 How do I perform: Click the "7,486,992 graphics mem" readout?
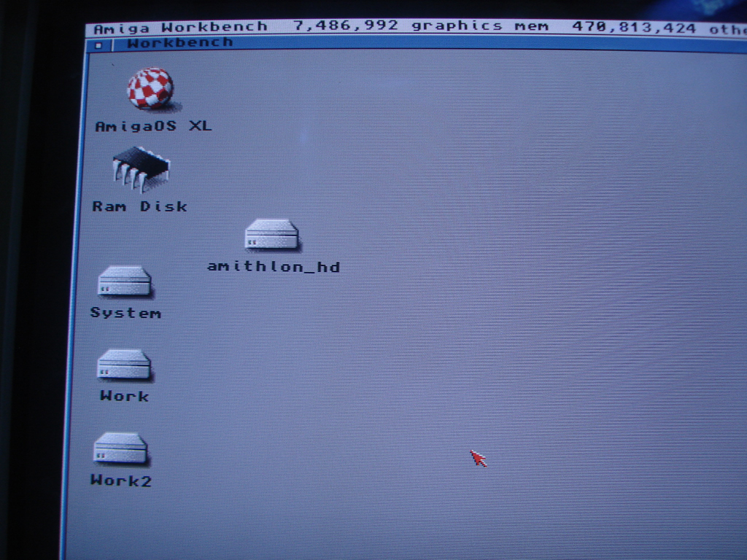click(x=421, y=26)
